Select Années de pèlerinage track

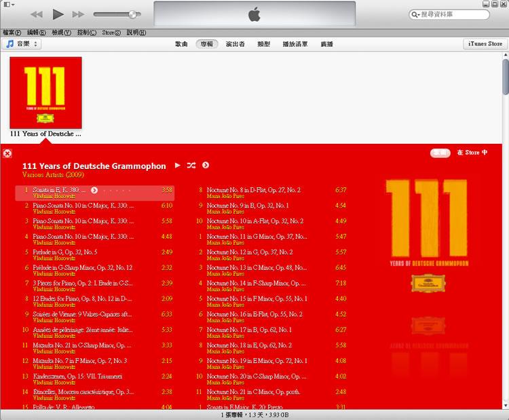click(x=95, y=332)
